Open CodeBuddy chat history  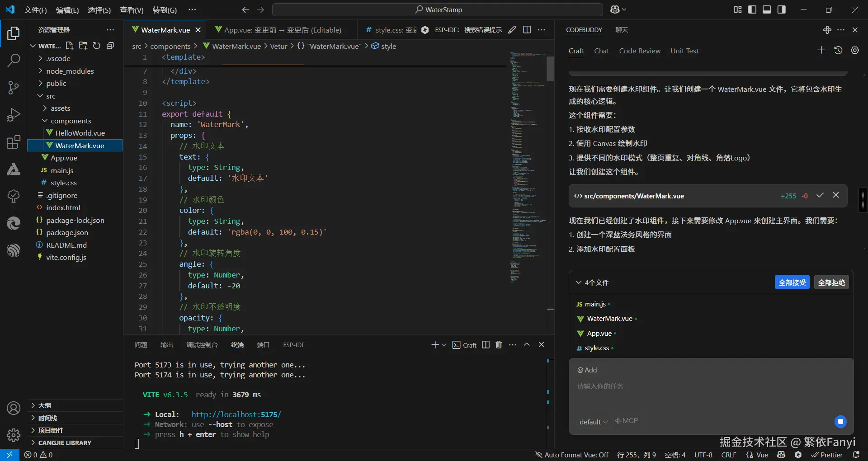(838, 50)
